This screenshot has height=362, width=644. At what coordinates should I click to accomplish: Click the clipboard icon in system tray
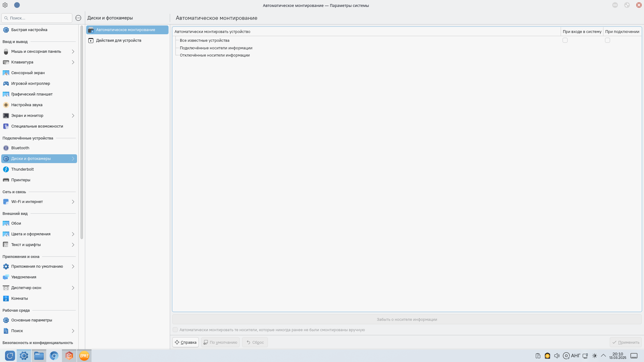[538, 356]
